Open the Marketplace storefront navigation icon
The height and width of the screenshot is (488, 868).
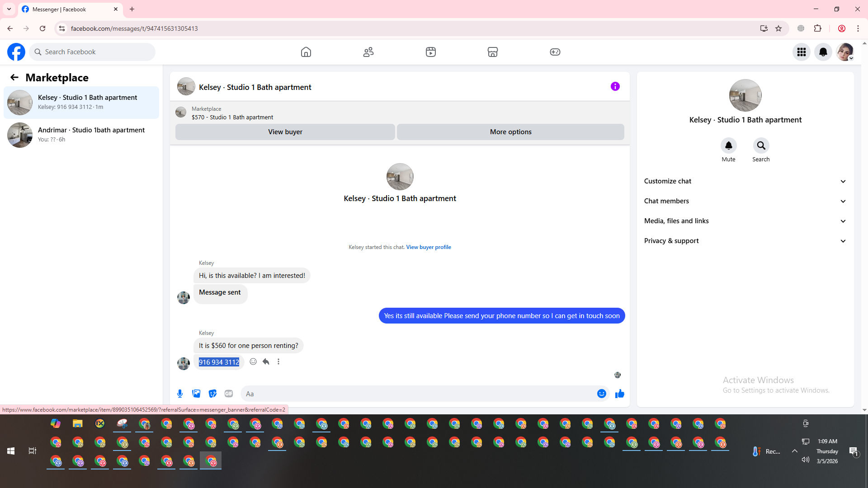493,52
